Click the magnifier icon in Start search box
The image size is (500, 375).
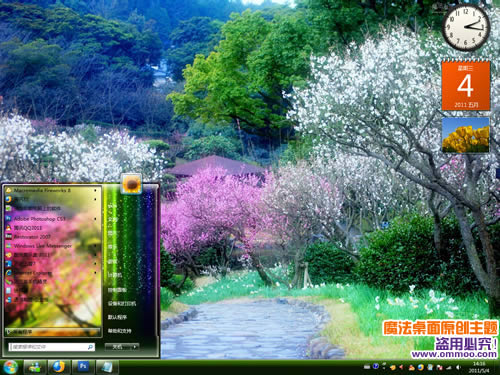(90, 347)
